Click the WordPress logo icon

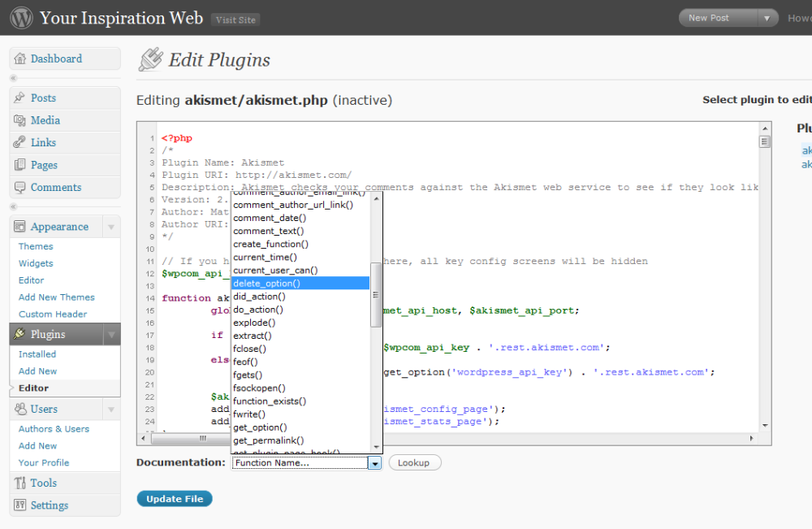(x=21, y=17)
